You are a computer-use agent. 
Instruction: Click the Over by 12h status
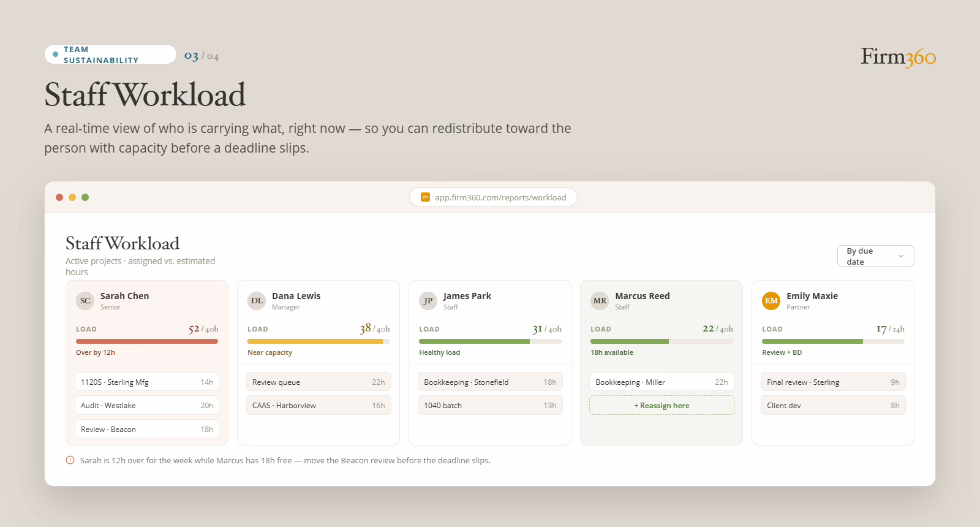pyautogui.click(x=96, y=352)
